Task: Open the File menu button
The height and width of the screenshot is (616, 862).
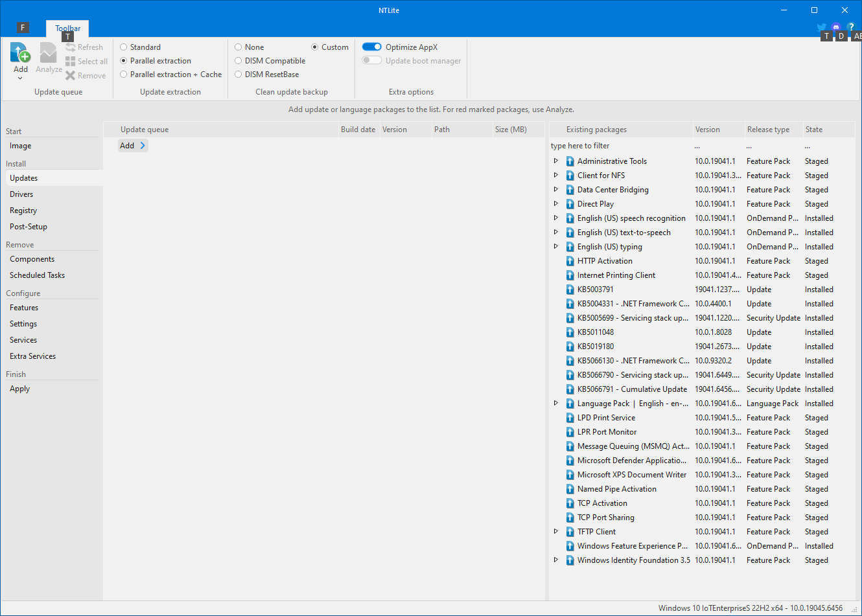Action: (x=23, y=27)
